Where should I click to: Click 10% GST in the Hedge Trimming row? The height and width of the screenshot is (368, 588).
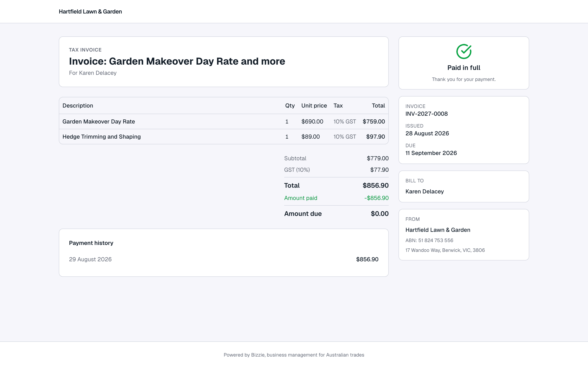pyautogui.click(x=345, y=137)
